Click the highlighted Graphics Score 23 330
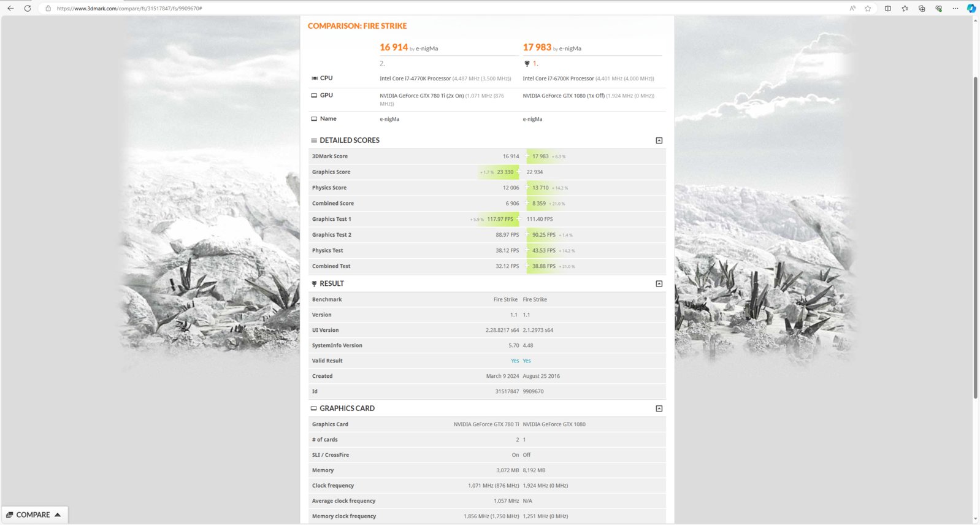The height and width of the screenshot is (525, 980). pyautogui.click(x=505, y=172)
